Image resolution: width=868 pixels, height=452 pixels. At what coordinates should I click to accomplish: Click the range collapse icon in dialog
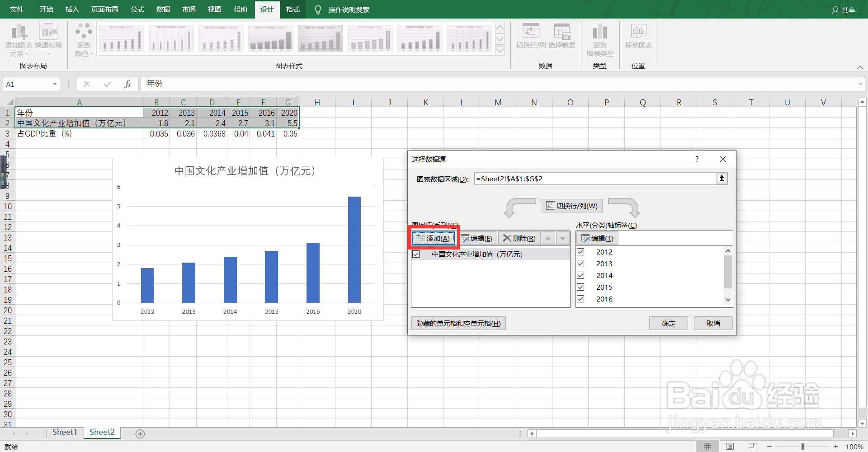pyautogui.click(x=722, y=179)
